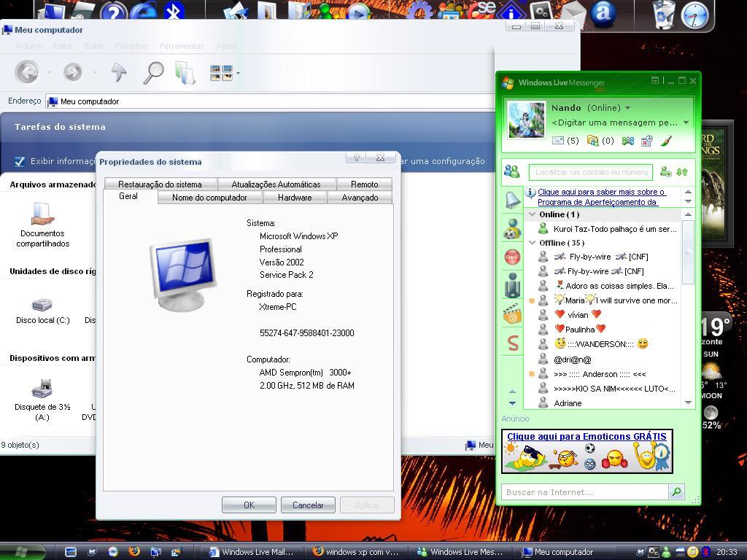Image resolution: width=747 pixels, height=560 pixels.
Task: Open the Messenger e-mail inbox icon showing (5)
Action: tap(558, 141)
